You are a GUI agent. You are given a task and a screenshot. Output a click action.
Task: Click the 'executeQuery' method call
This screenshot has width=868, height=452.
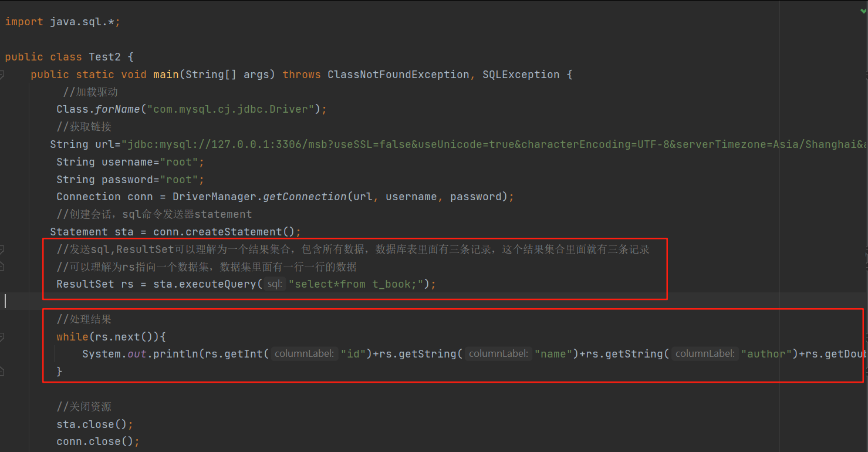pos(218,284)
